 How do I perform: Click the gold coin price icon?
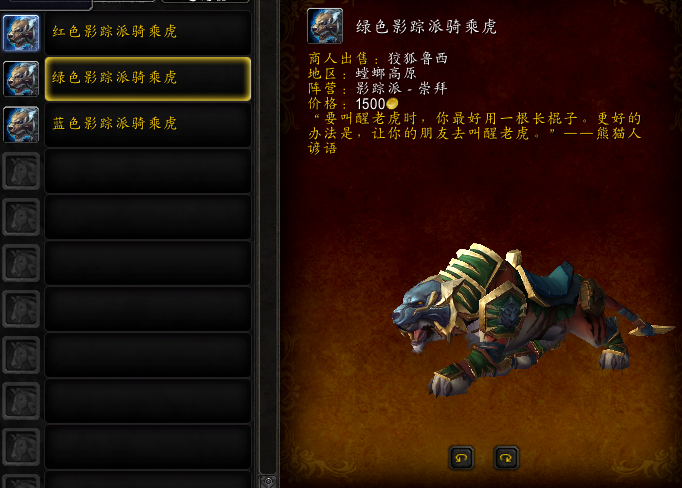click(392, 104)
